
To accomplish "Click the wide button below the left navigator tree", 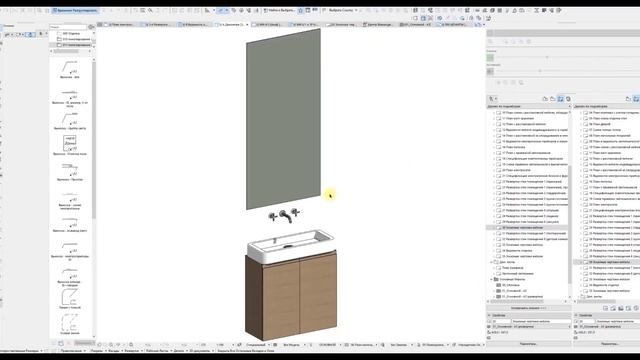I will click(529, 308).
